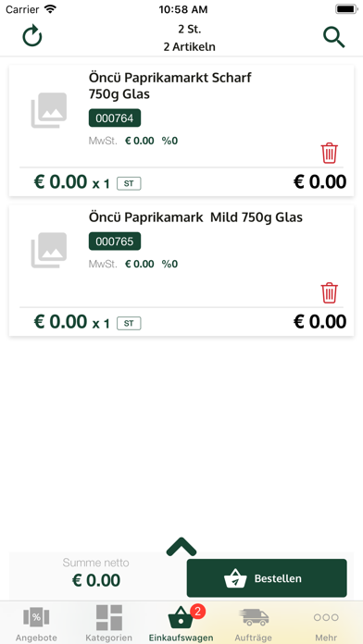363x644 pixels.
Task: Tap the placeholder image of Paprikamark Mild
Action: 49,250
